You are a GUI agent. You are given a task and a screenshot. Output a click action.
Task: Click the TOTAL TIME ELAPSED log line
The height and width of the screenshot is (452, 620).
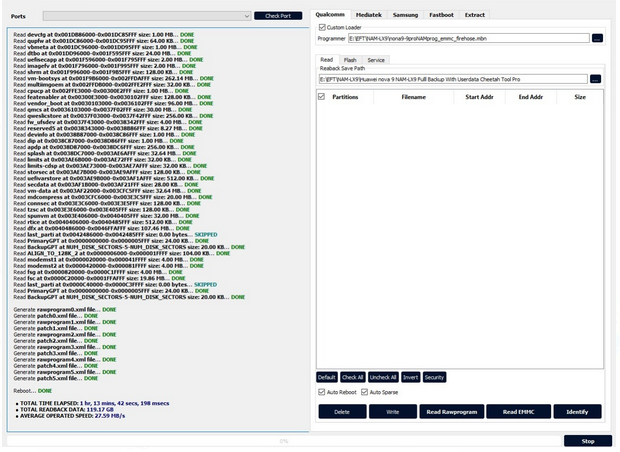click(95, 403)
